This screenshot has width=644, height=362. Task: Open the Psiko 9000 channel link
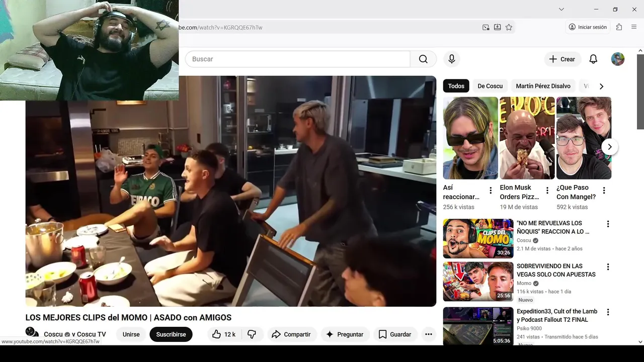click(x=529, y=328)
